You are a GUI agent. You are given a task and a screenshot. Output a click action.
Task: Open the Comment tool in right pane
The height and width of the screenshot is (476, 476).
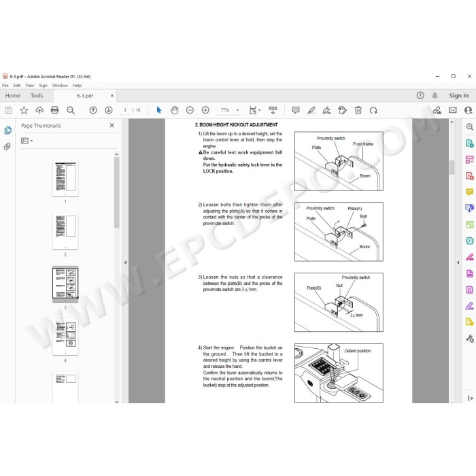tap(470, 192)
